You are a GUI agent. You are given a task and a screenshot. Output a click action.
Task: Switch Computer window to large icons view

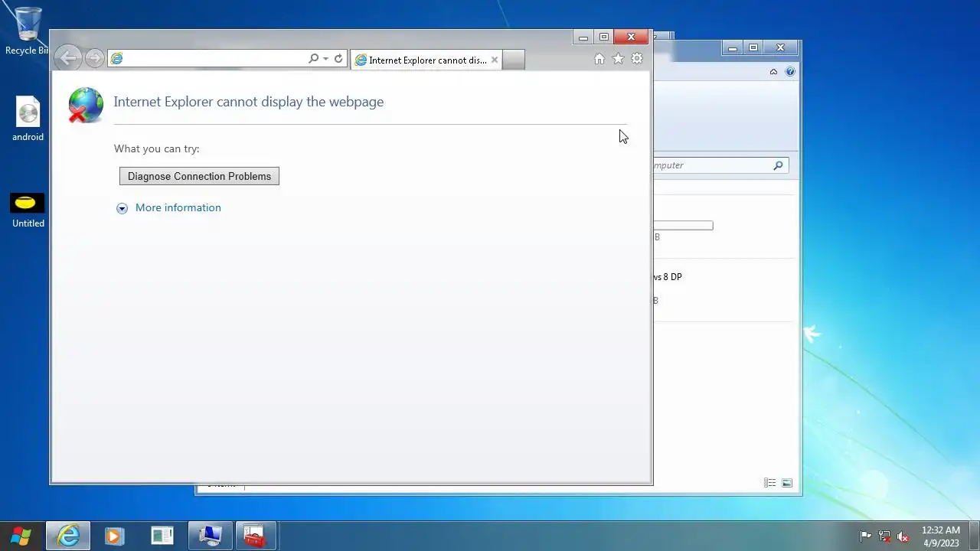click(x=787, y=483)
